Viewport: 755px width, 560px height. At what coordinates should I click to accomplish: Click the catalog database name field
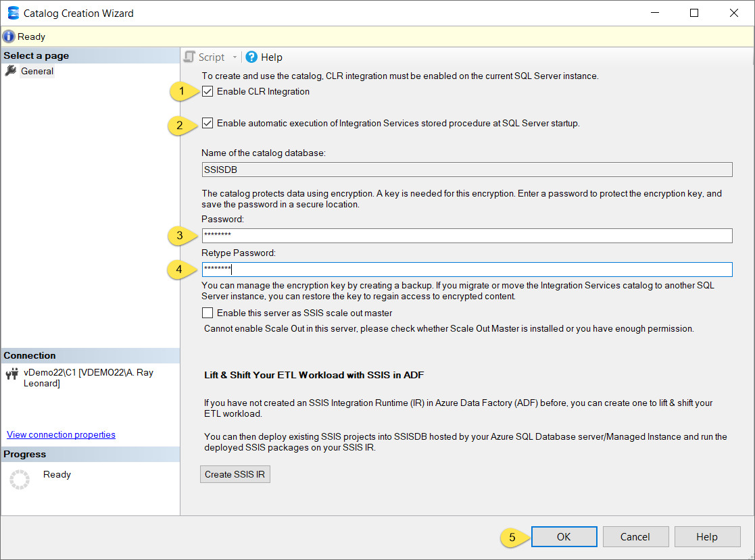coord(467,170)
